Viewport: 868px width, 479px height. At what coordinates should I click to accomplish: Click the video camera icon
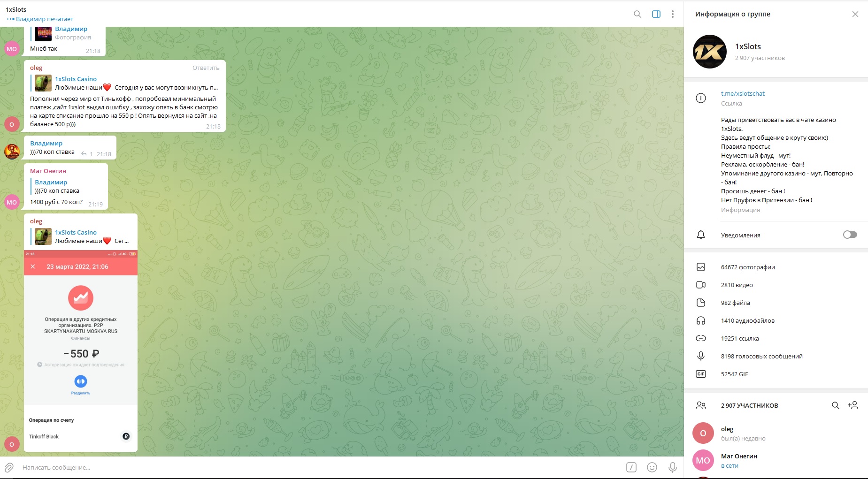701,285
